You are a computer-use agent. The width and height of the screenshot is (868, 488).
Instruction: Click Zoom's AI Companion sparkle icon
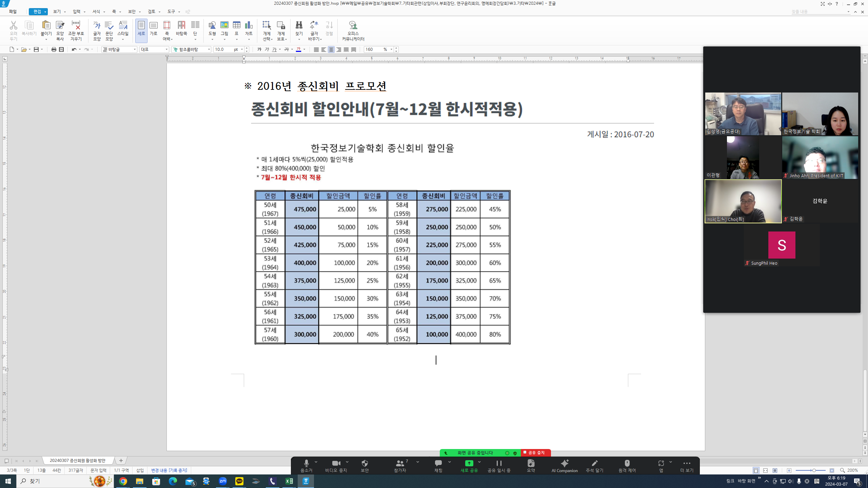[565, 463]
